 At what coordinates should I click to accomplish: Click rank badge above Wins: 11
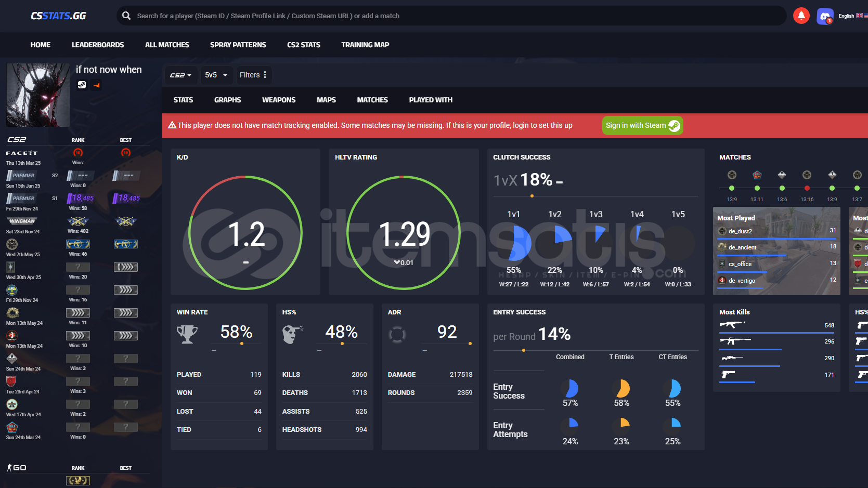(78, 312)
